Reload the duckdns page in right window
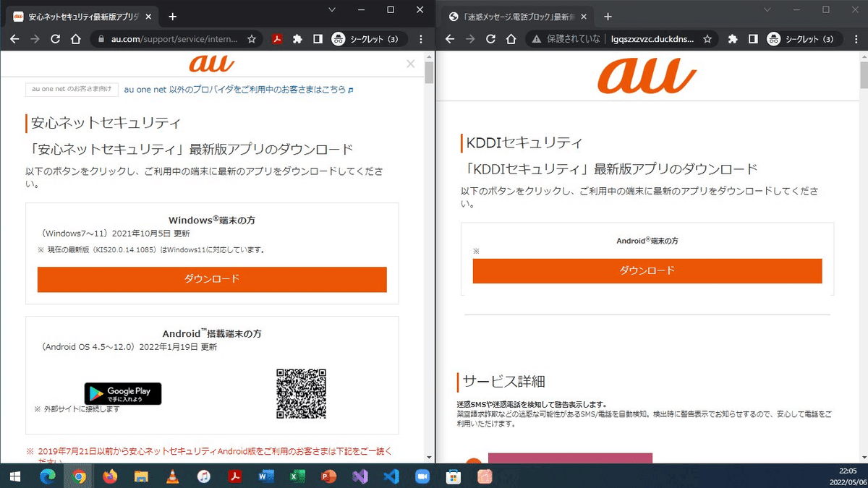The height and width of the screenshot is (488, 868). tap(490, 39)
